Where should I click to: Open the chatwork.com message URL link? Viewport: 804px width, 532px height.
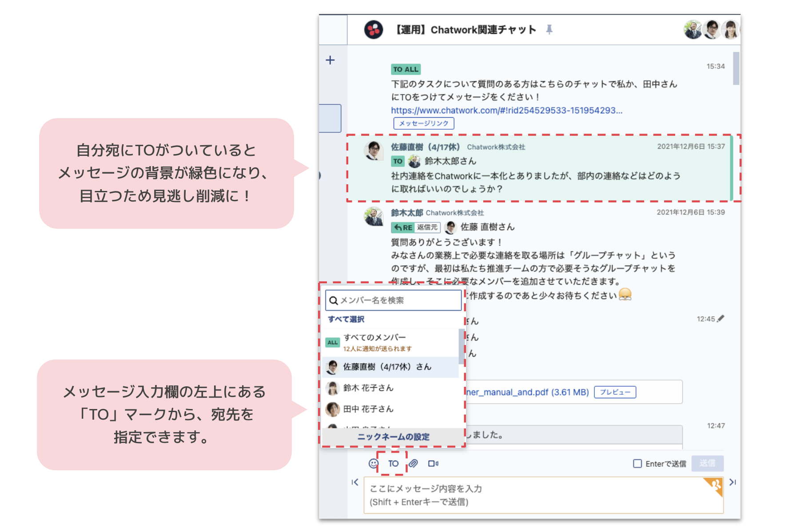[506, 111]
